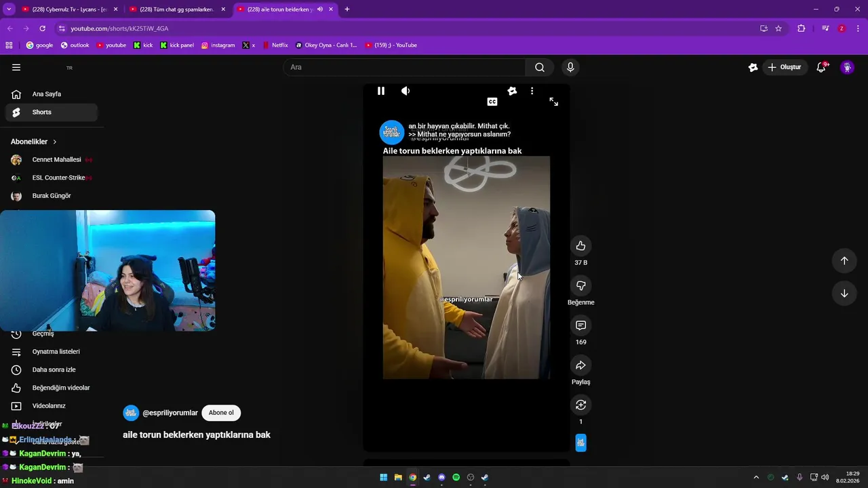Screen dimensions: 868x488
Task: Open the Chrome apps grid icon
Action: coord(9,45)
